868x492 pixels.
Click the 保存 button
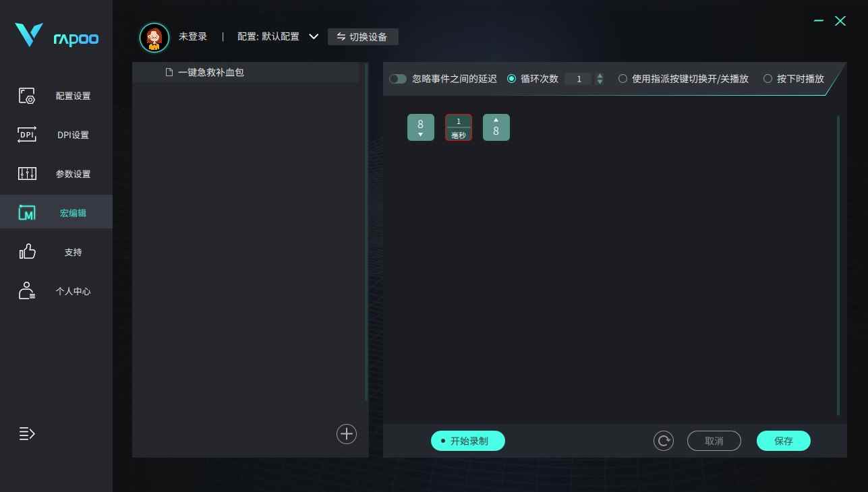coord(784,441)
